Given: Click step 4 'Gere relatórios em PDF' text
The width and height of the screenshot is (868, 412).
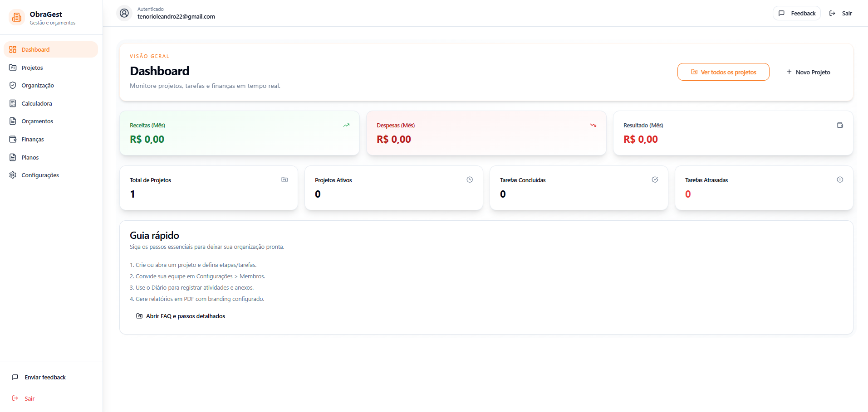Looking at the screenshot, I should (197, 299).
